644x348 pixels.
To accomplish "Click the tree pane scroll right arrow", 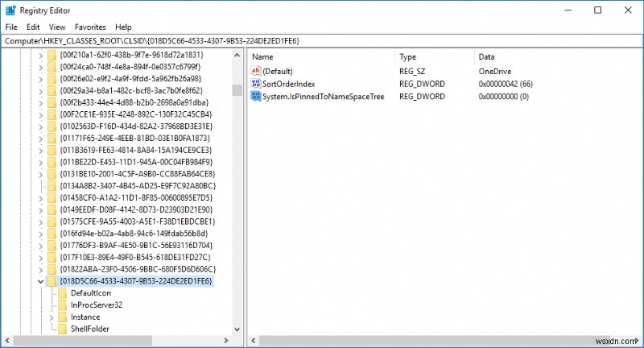I will pyautogui.click(x=225, y=340).
